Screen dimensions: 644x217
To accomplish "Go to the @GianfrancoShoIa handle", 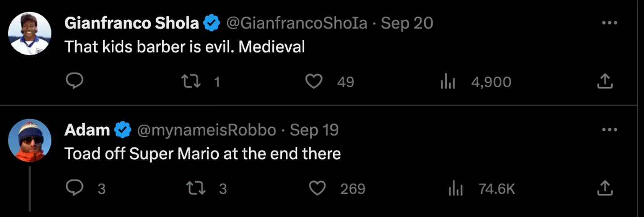I will click(297, 23).
